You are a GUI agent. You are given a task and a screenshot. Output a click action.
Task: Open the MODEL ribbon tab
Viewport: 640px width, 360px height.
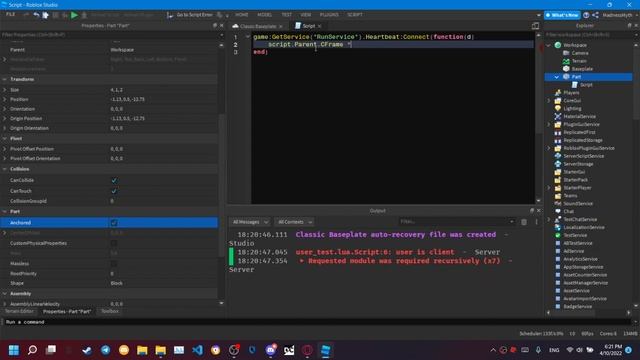[x=264, y=15]
